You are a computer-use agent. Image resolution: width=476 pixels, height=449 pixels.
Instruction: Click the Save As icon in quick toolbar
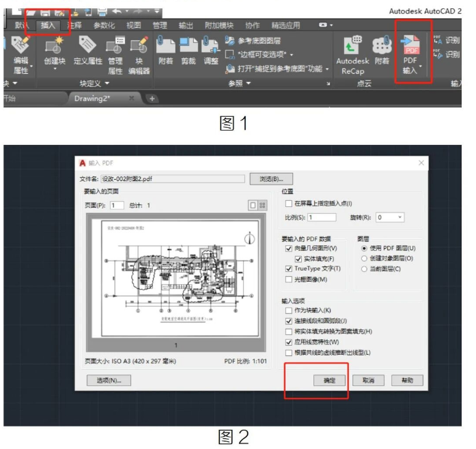point(59,12)
